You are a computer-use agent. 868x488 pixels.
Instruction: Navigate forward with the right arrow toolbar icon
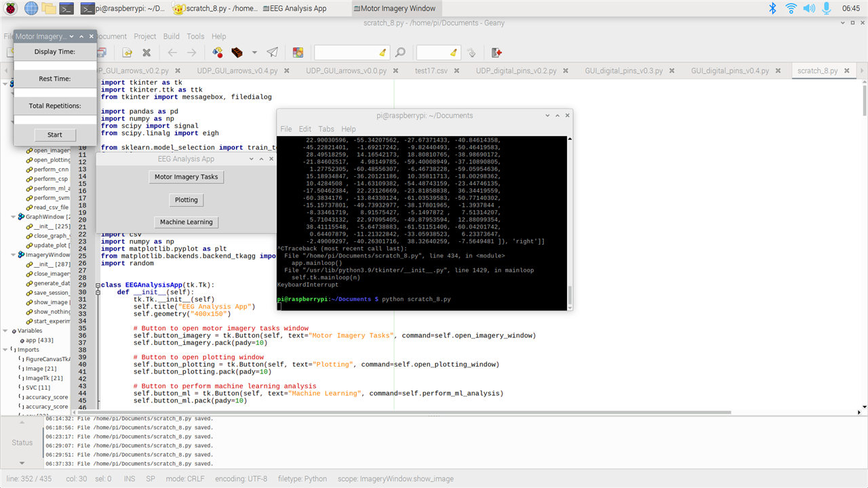[x=192, y=52]
